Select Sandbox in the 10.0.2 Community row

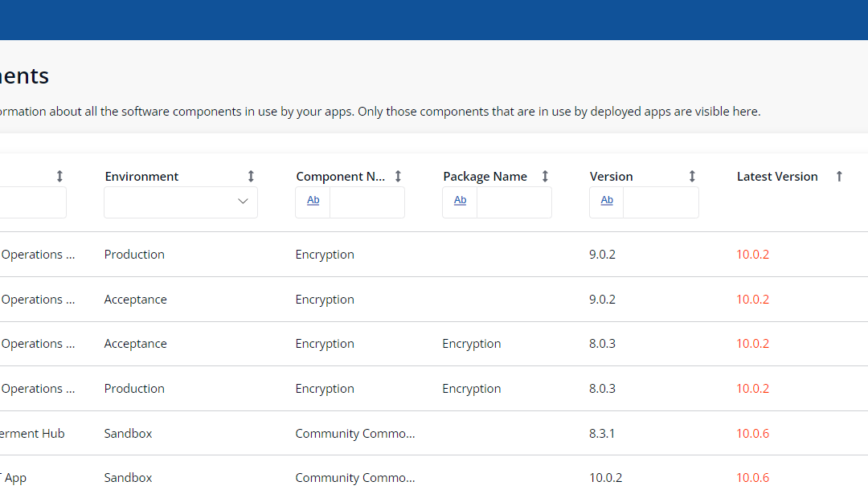128,478
